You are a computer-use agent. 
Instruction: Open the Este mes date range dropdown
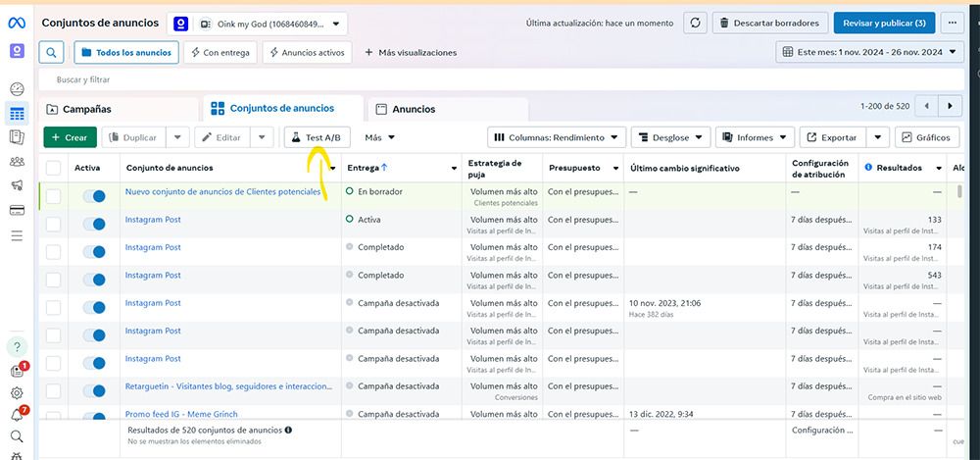pyautogui.click(x=869, y=52)
